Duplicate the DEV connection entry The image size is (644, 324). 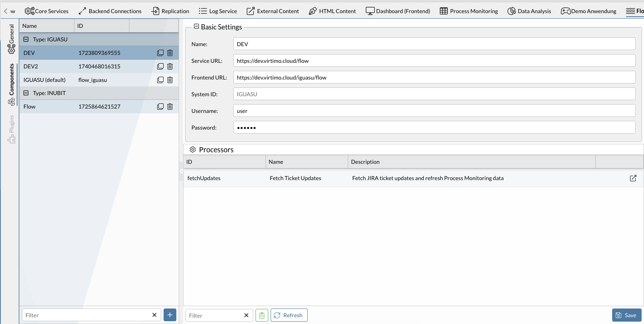coord(160,53)
